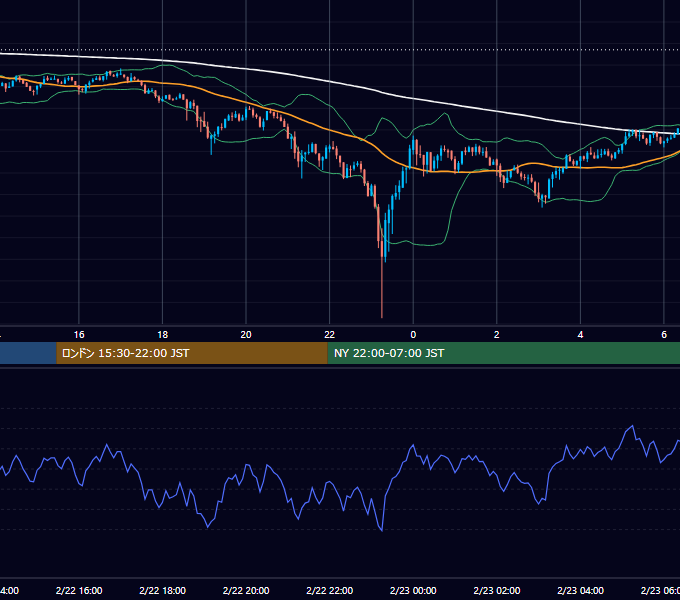Viewport: 680px width, 600px height.
Task: Click the 6 hour axis label
Action: pyautogui.click(x=664, y=335)
